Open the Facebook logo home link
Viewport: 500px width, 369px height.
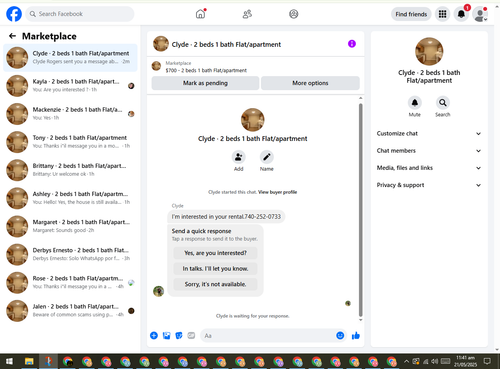[x=14, y=14]
